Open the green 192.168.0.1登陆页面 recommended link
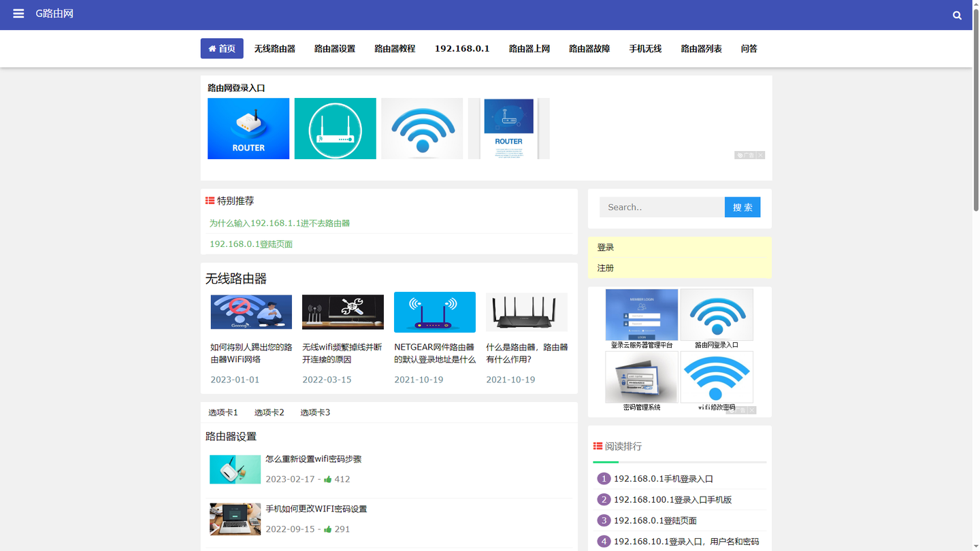980x551 pixels. tap(251, 244)
